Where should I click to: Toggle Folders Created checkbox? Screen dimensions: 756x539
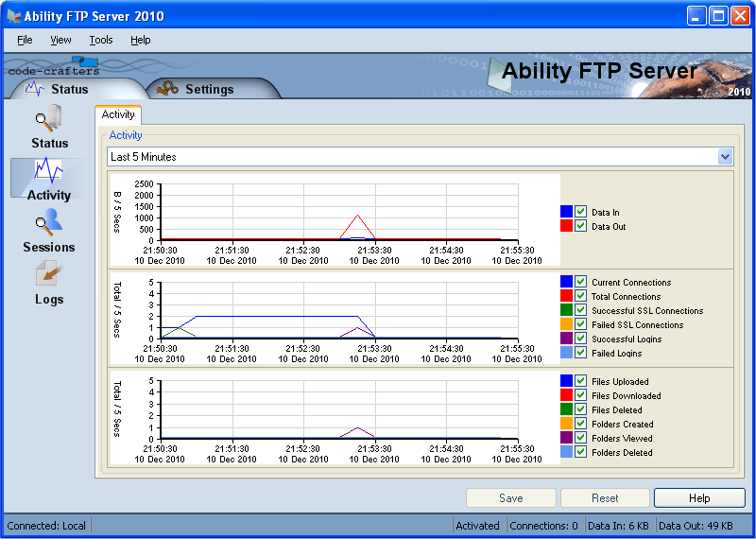tap(580, 424)
